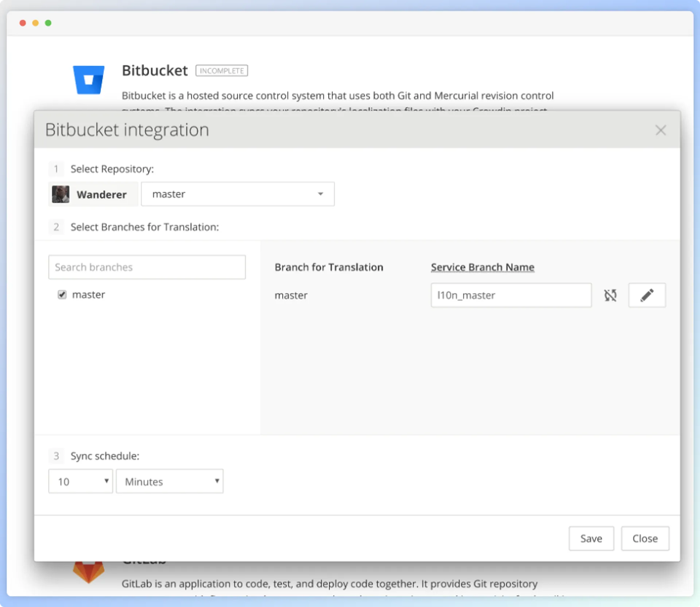Open the sync interval 10 dropdown
Screen dimensions: 700x607
point(81,481)
